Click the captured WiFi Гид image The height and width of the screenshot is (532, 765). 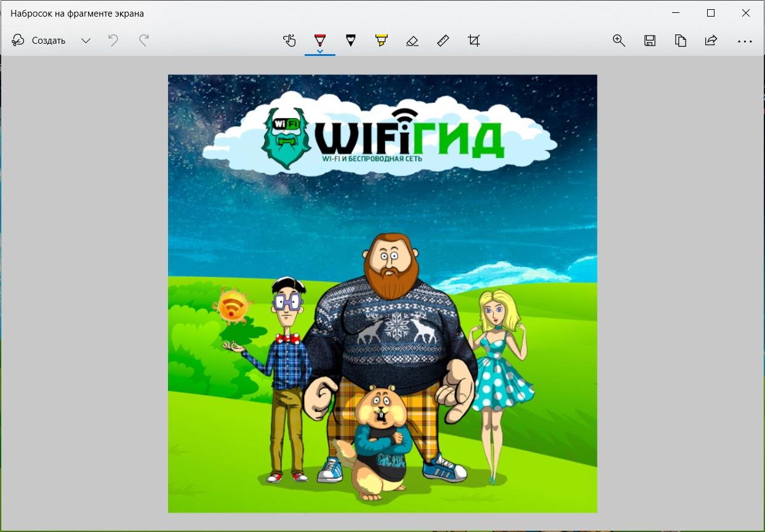pos(382,293)
